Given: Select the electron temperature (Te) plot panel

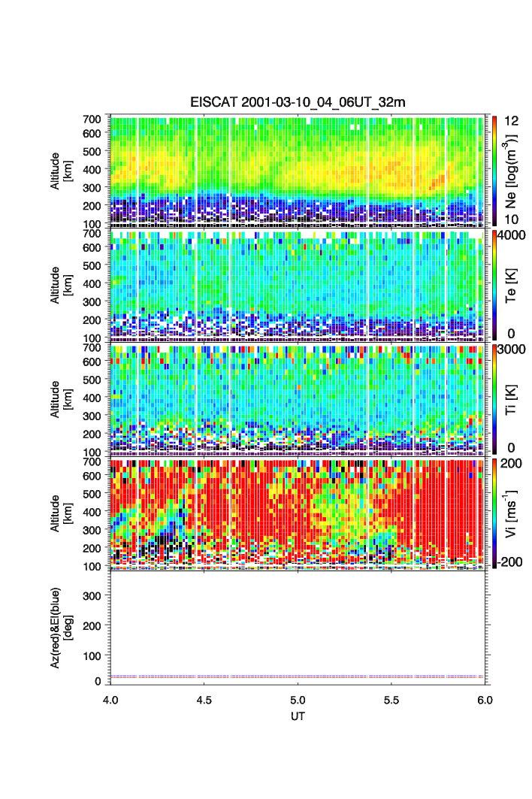Looking at the screenshot, I should pos(298,284).
